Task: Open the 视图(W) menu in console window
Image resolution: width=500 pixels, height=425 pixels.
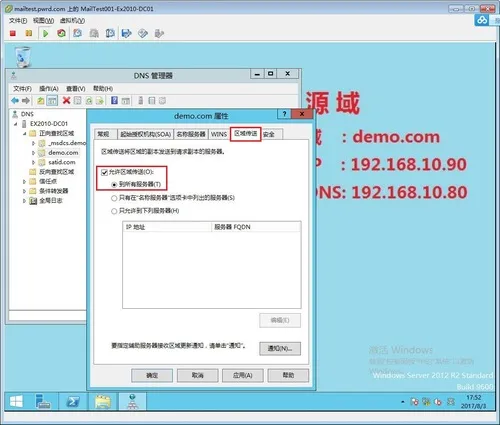Action: coord(43,21)
